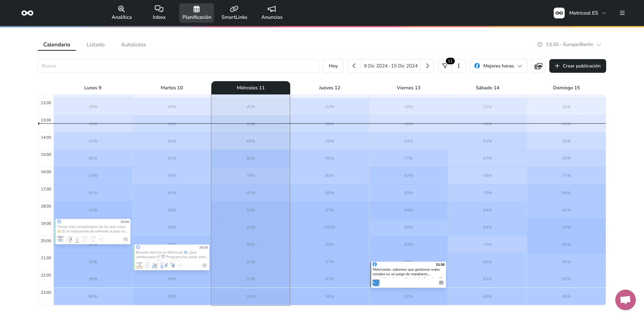Click the Buscar search field
The width and height of the screenshot is (644, 317).
178,66
